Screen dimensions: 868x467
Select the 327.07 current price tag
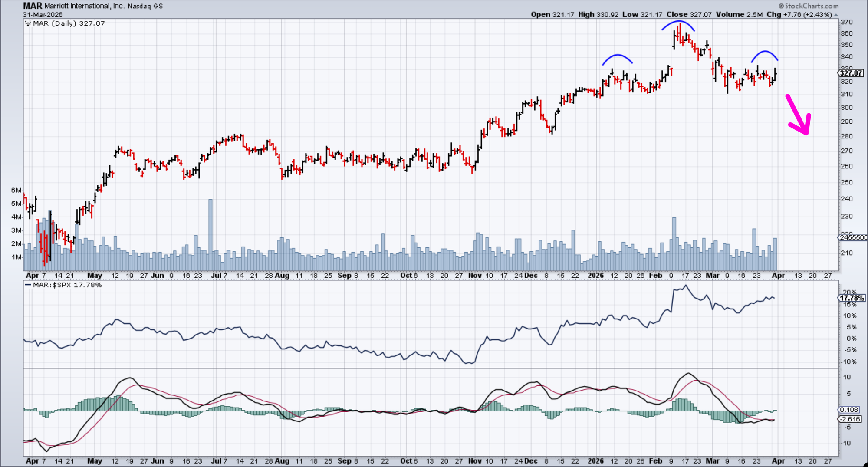coord(851,73)
